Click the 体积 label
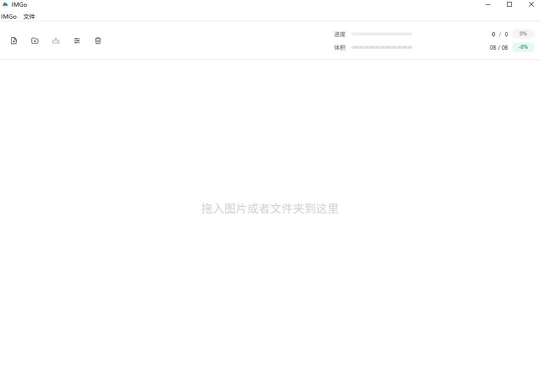Screen dimensions: 541x392 point(339,48)
